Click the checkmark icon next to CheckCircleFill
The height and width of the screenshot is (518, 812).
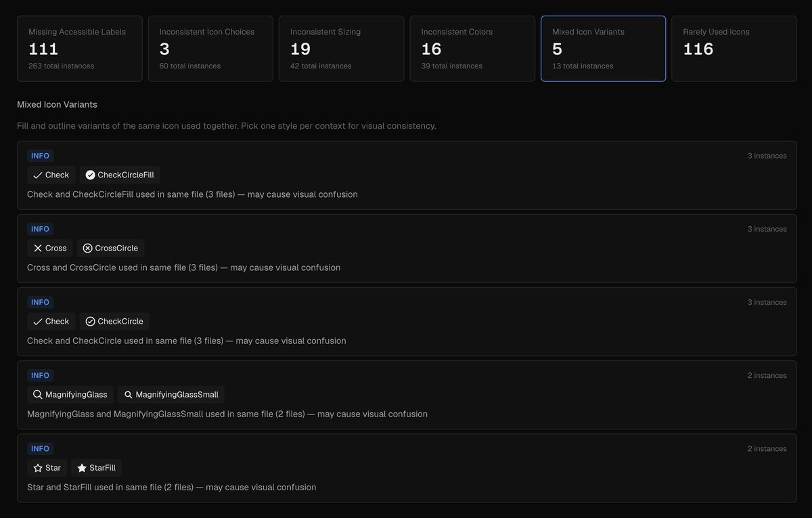(x=38, y=175)
